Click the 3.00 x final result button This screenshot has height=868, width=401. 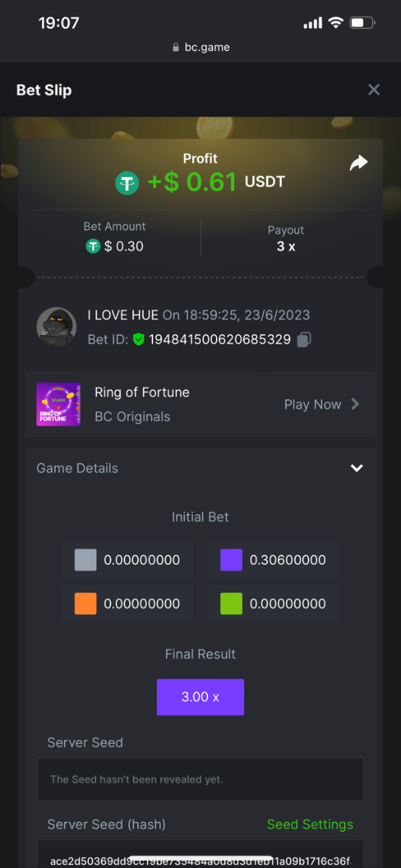(x=200, y=697)
